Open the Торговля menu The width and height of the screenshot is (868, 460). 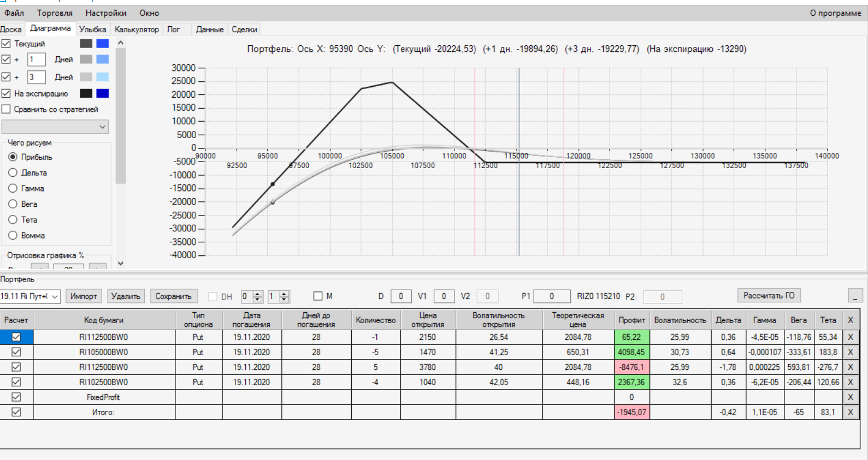(x=55, y=13)
